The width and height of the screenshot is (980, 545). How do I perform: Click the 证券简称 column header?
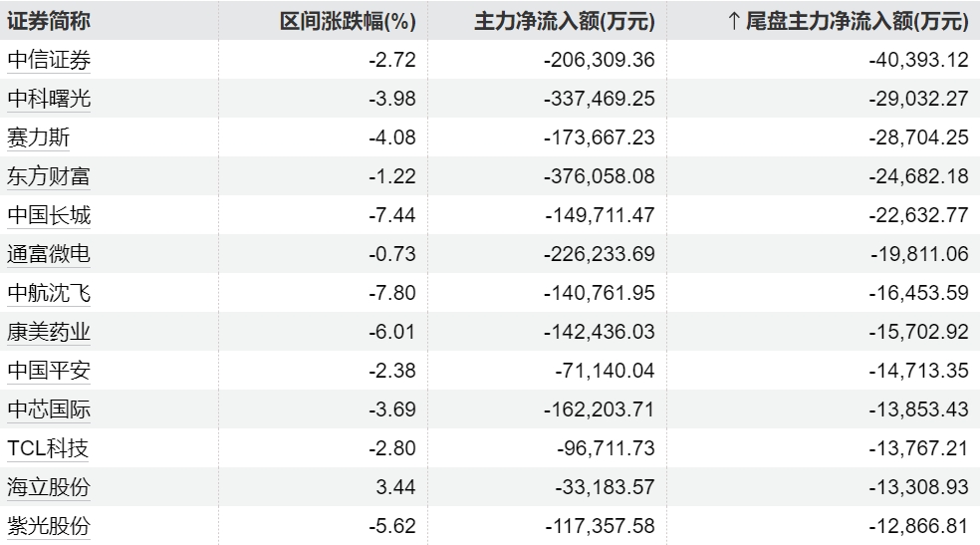pyautogui.click(x=49, y=21)
